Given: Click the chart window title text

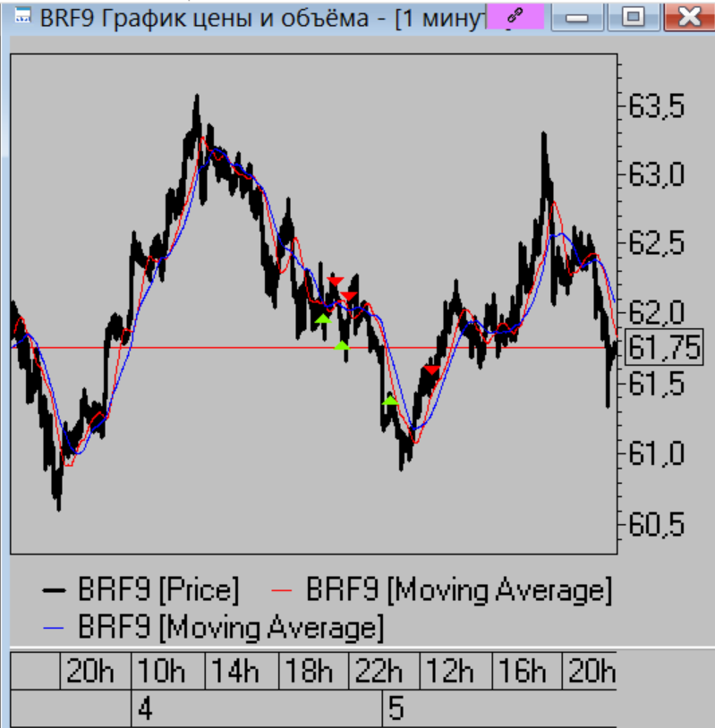Looking at the screenshot, I should point(260,17).
